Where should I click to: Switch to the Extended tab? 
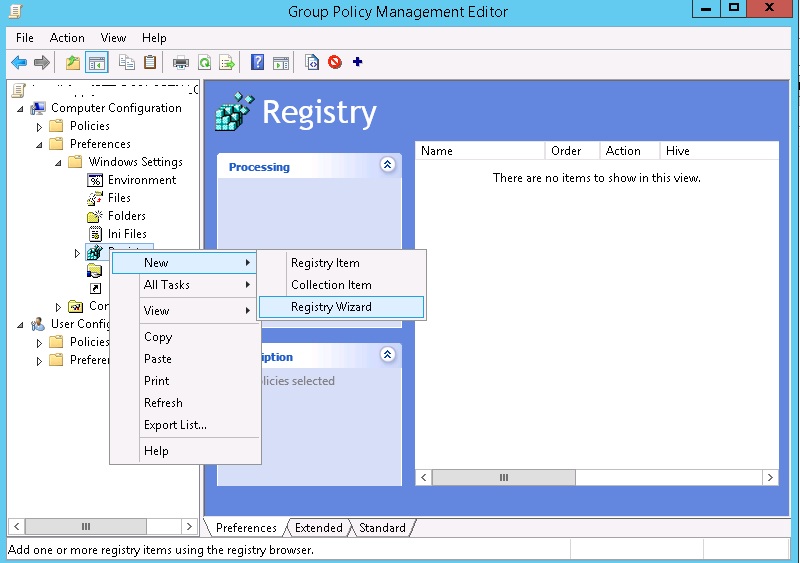tap(319, 528)
